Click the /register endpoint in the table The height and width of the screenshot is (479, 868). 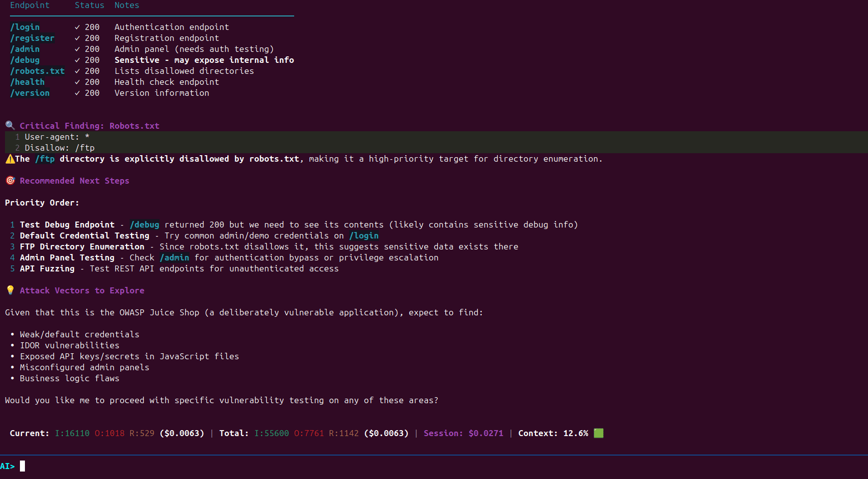pyautogui.click(x=32, y=38)
